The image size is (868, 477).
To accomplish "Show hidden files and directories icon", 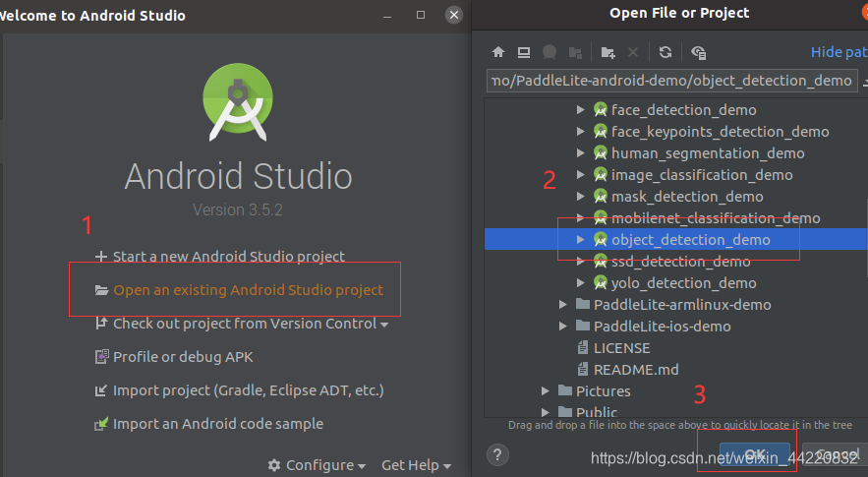I will tap(698, 53).
